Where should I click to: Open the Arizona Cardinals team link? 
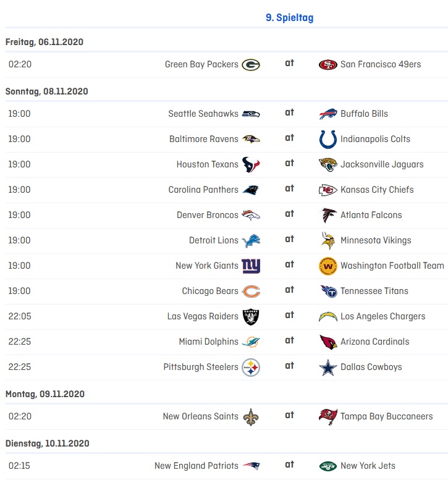pos(374,342)
